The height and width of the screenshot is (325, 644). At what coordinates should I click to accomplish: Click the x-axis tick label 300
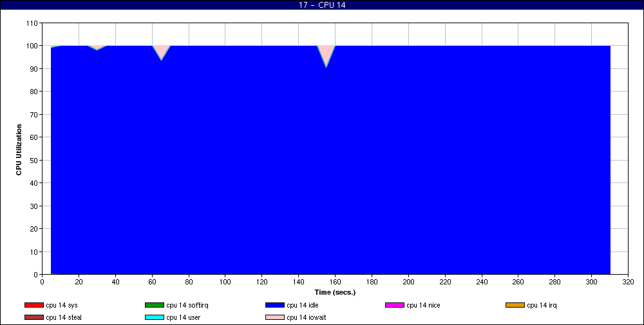tap(591, 282)
